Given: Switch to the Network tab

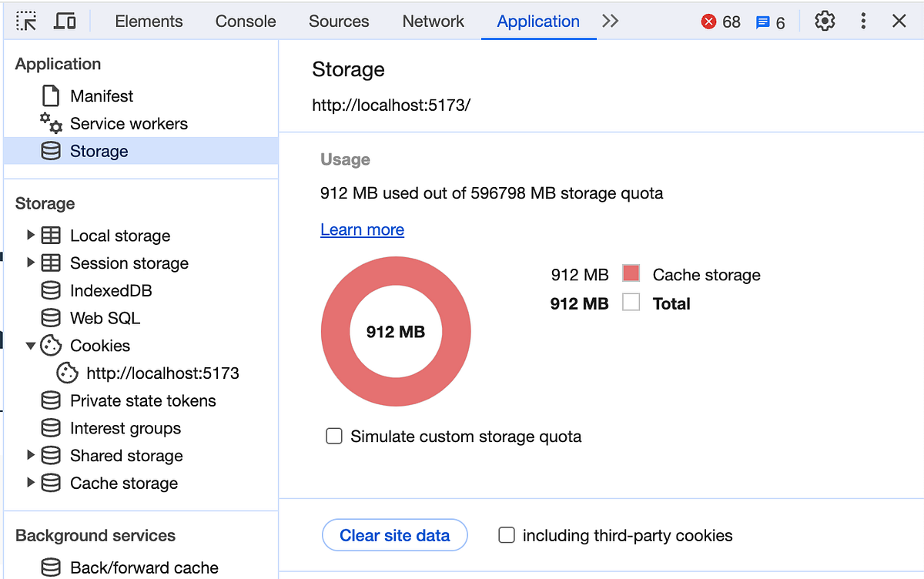Looking at the screenshot, I should tap(433, 21).
